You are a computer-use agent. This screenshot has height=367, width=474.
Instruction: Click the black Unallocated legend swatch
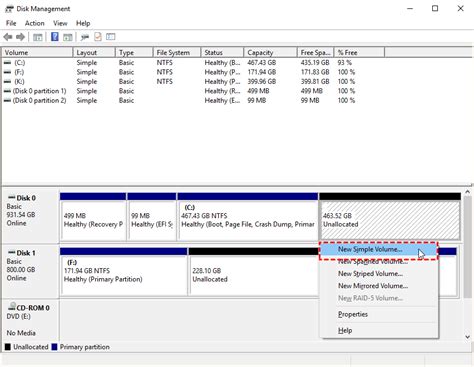8,347
